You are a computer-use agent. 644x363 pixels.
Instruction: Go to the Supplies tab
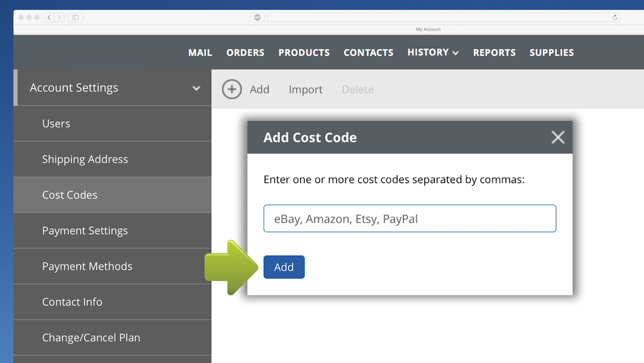(552, 53)
